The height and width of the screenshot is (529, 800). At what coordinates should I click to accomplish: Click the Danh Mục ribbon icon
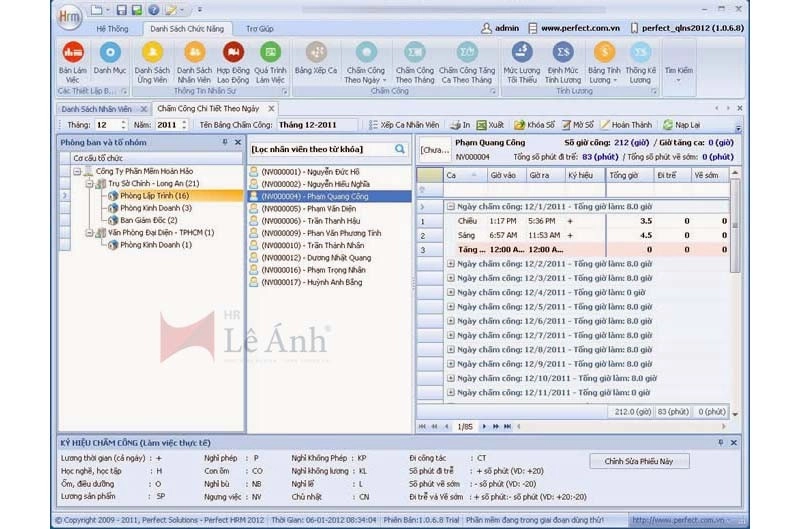(110, 59)
